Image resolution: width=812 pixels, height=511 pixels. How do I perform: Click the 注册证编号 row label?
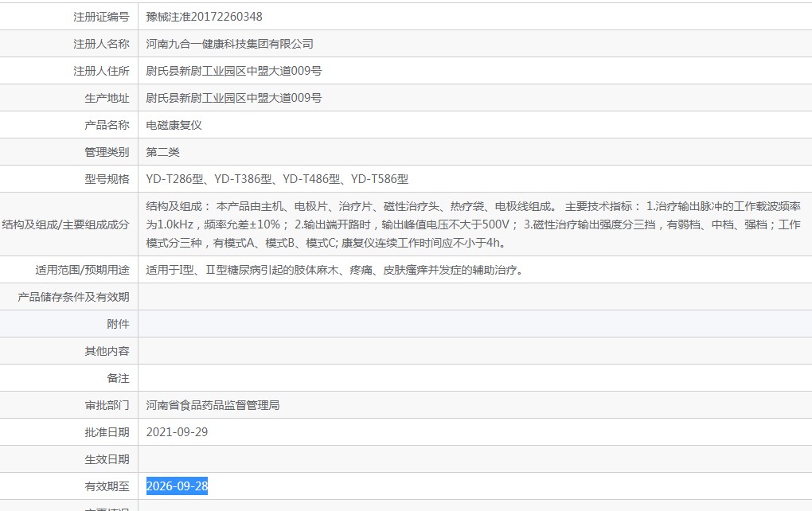(101, 17)
